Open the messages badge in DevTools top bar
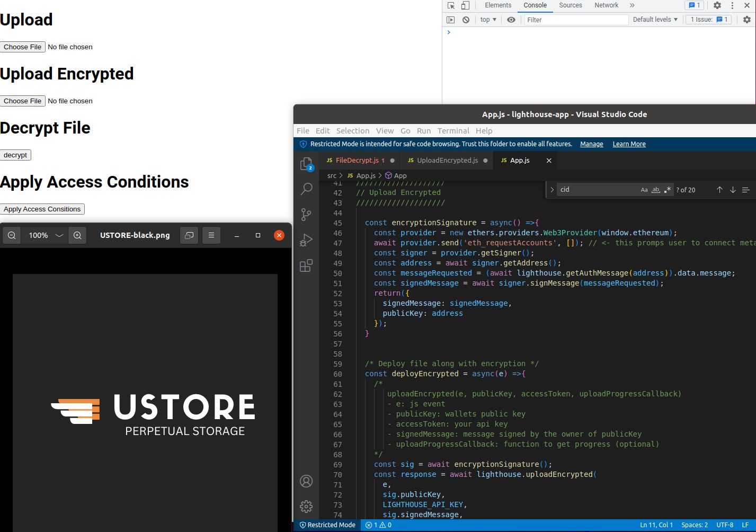This screenshot has width=756, height=532. point(693,5)
